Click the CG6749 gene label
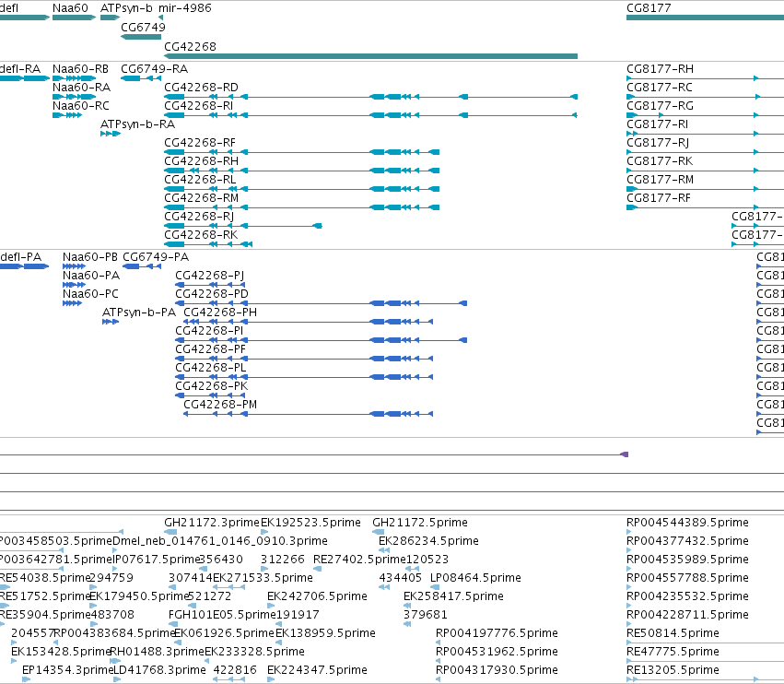Viewport: 784px width, 684px height. pos(143,27)
